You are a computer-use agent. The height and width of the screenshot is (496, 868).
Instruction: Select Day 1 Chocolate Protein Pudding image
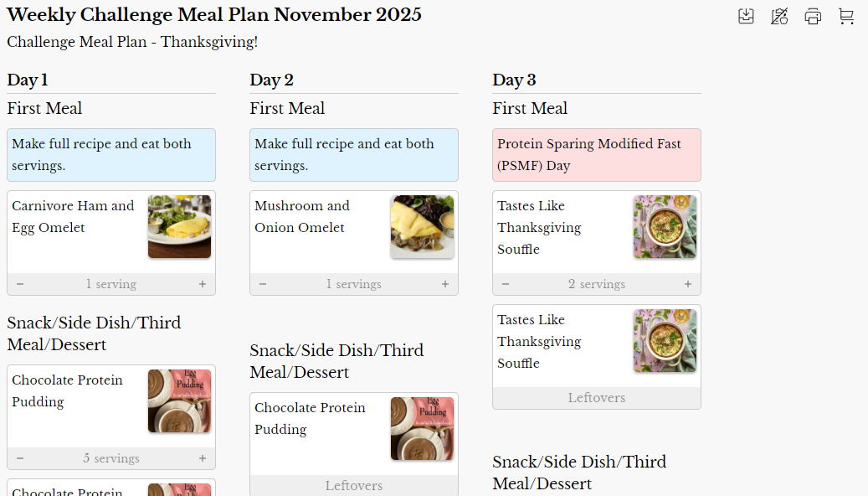(179, 400)
